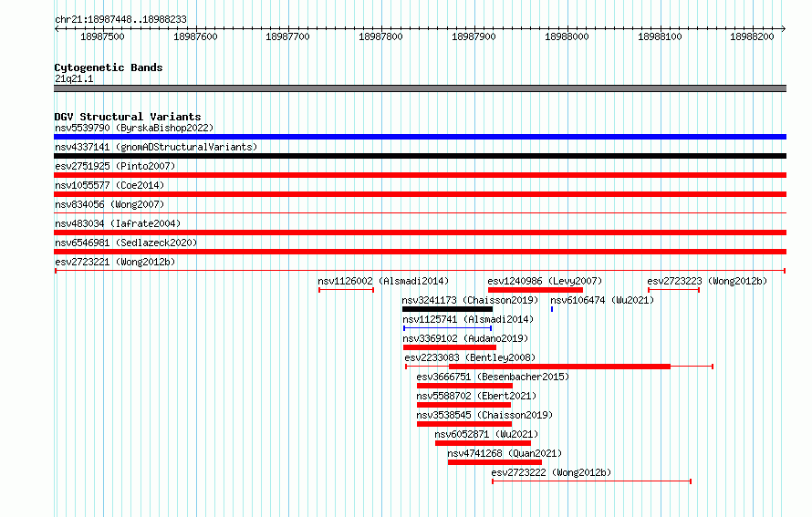
Task: Click the 18988200 ruler position
Action: (752, 36)
